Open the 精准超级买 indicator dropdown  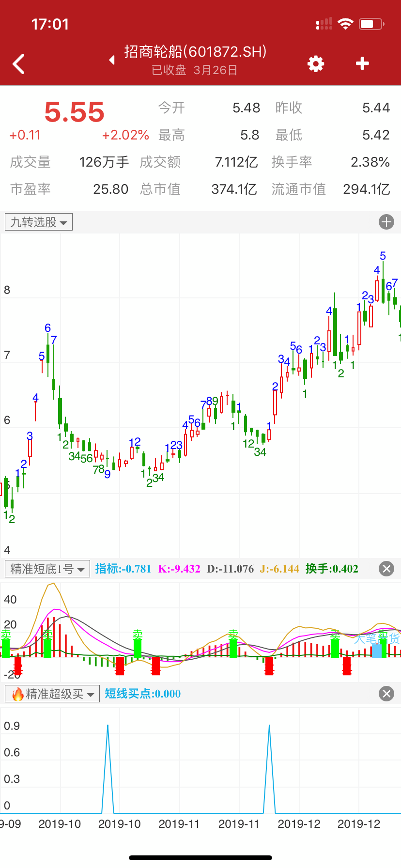tap(52, 694)
